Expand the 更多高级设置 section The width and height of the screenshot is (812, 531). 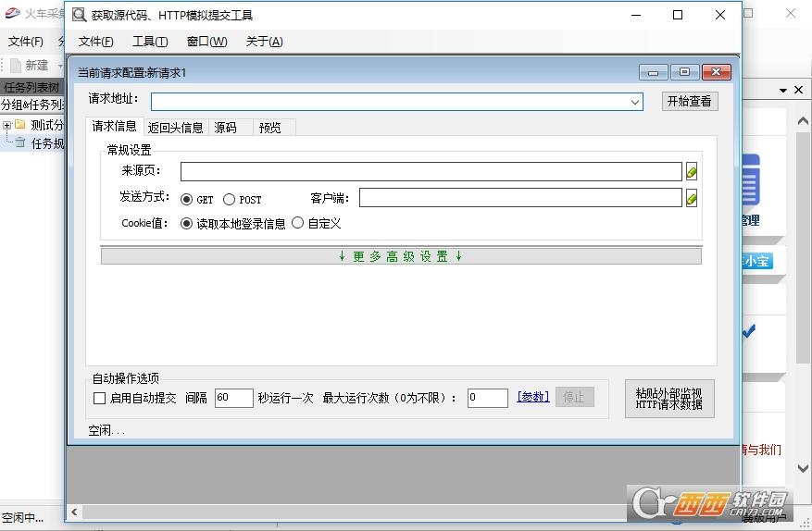pyautogui.click(x=400, y=256)
